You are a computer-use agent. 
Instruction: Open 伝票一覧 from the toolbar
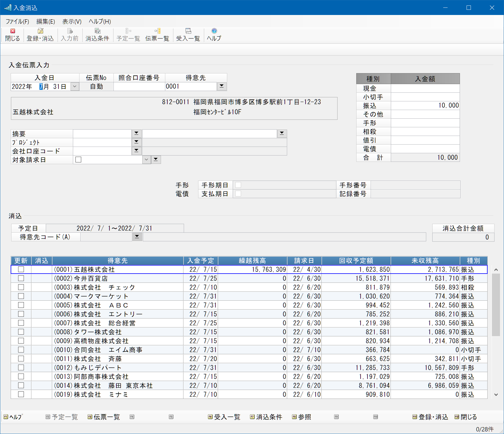[x=157, y=35]
